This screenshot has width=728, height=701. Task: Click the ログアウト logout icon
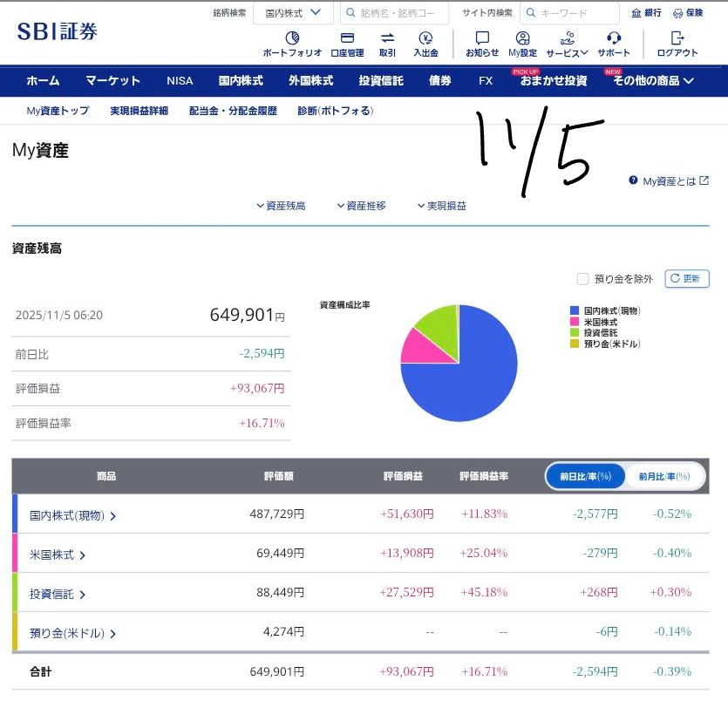coord(677,38)
